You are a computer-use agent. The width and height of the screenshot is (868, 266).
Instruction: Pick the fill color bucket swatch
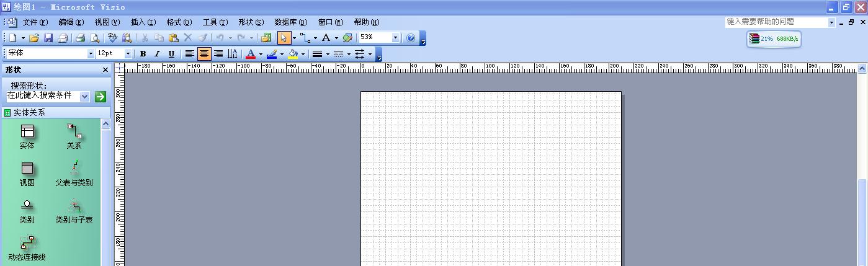click(x=293, y=54)
